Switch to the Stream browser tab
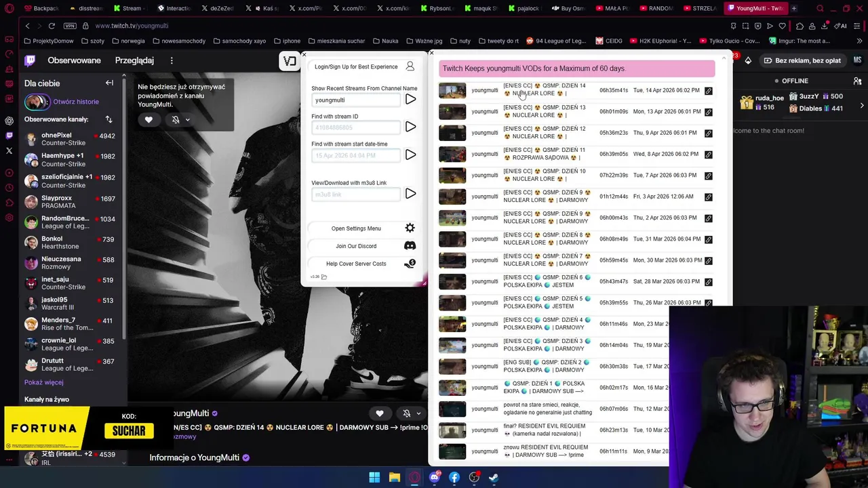 point(130,8)
